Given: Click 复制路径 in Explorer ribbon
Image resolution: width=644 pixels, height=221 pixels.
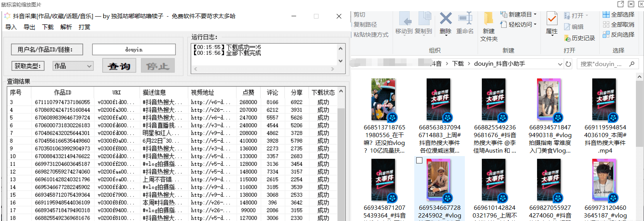Looking at the screenshot, I should [x=365, y=24].
